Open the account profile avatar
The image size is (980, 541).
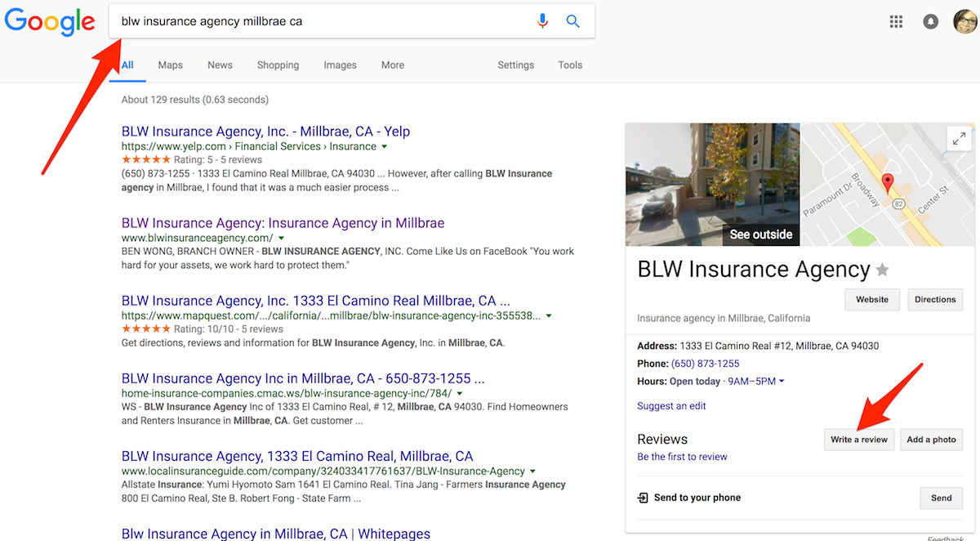pyautogui.click(x=965, y=21)
